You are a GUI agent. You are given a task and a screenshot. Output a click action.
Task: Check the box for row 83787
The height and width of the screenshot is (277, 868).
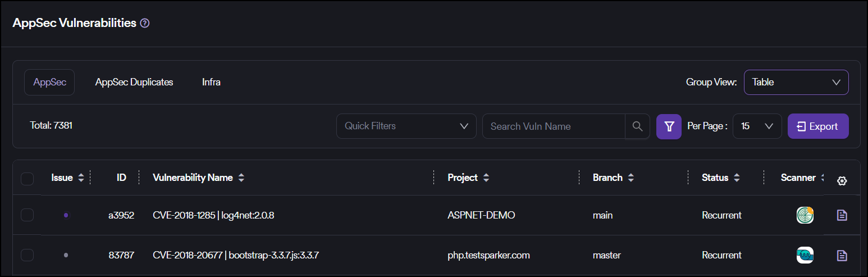(x=27, y=255)
